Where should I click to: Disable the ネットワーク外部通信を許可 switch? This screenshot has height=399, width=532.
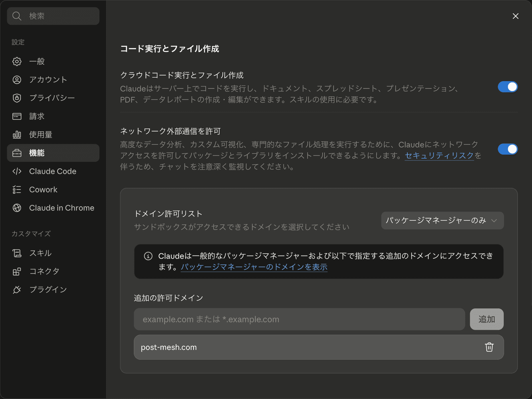click(x=508, y=149)
